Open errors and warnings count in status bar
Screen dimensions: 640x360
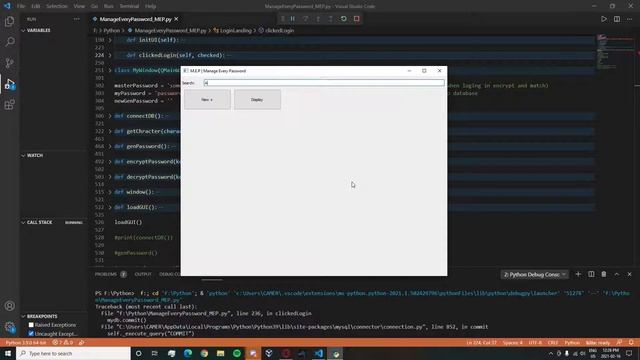click(x=62, y=342)
